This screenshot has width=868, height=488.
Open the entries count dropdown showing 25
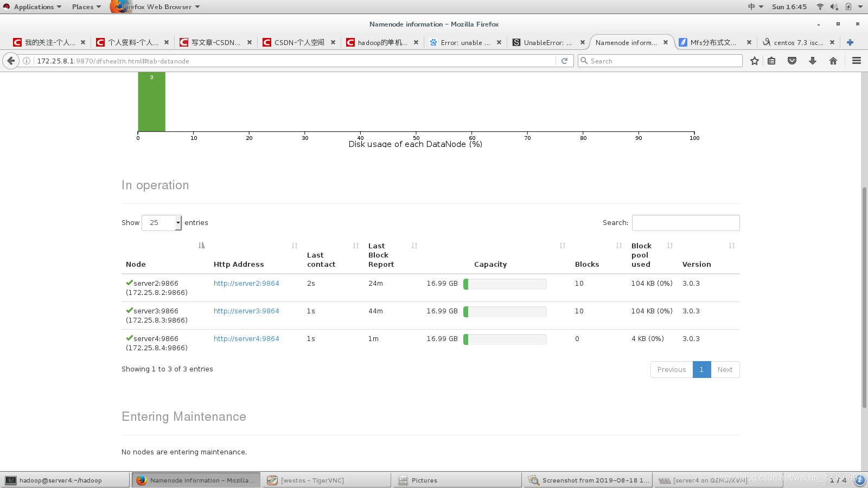point(162,223)
